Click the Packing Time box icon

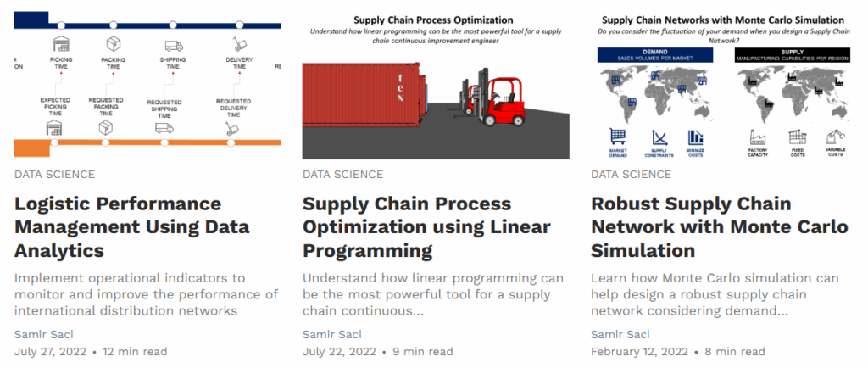113,44
